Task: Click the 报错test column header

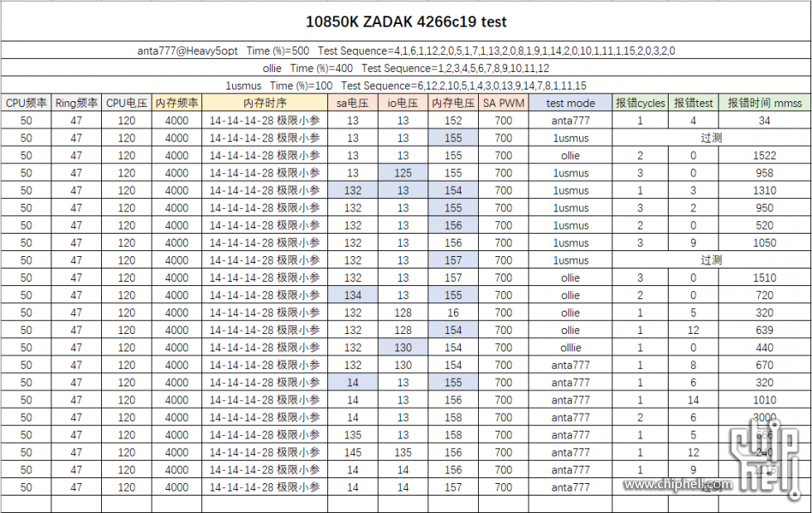Action: tap(694, 103)
